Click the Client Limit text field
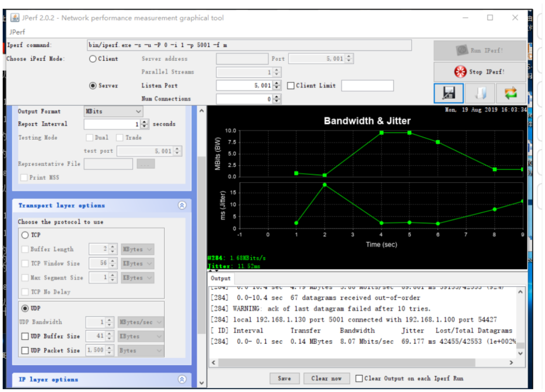Viewport: 545px width, 392px height. pos(367,86)
